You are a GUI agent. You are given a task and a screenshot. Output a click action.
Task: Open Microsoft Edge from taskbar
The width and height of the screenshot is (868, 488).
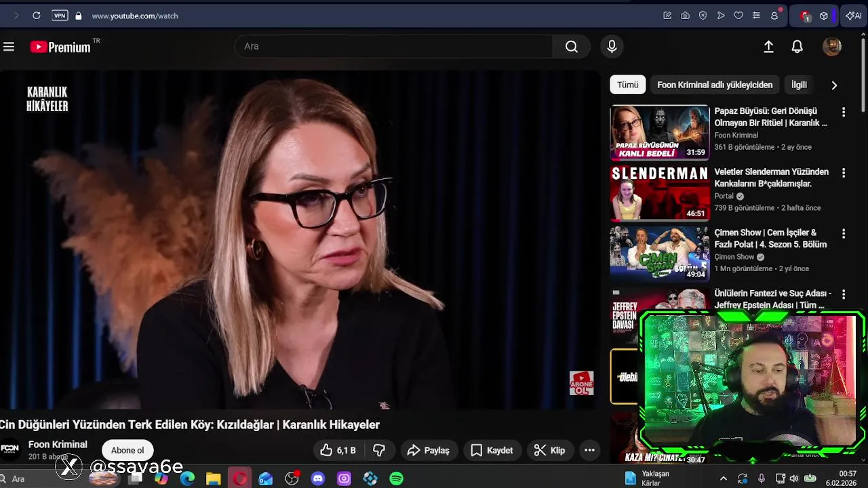click(187, 479)
